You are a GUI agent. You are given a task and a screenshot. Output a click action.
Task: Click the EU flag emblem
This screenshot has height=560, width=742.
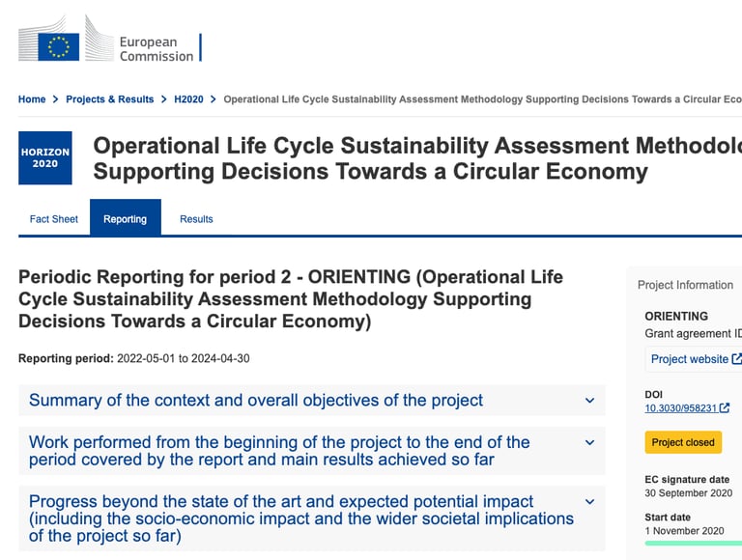(58, 46)
